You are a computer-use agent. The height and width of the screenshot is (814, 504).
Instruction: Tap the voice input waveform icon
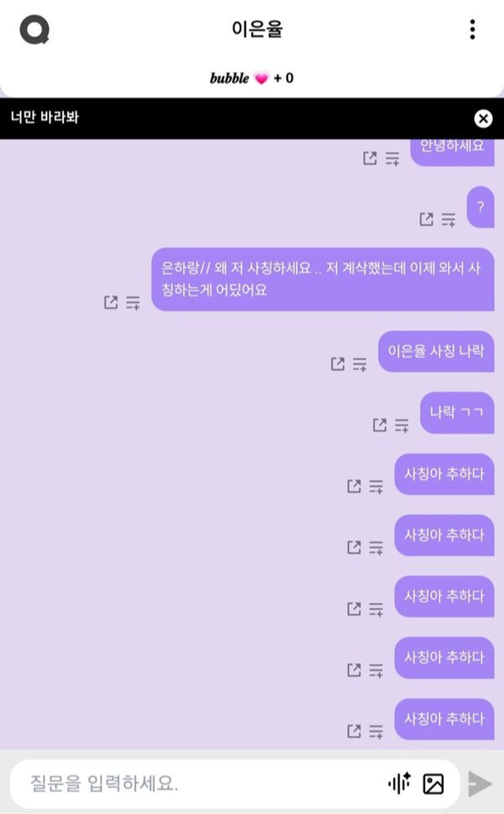click(x=399, y=783)
